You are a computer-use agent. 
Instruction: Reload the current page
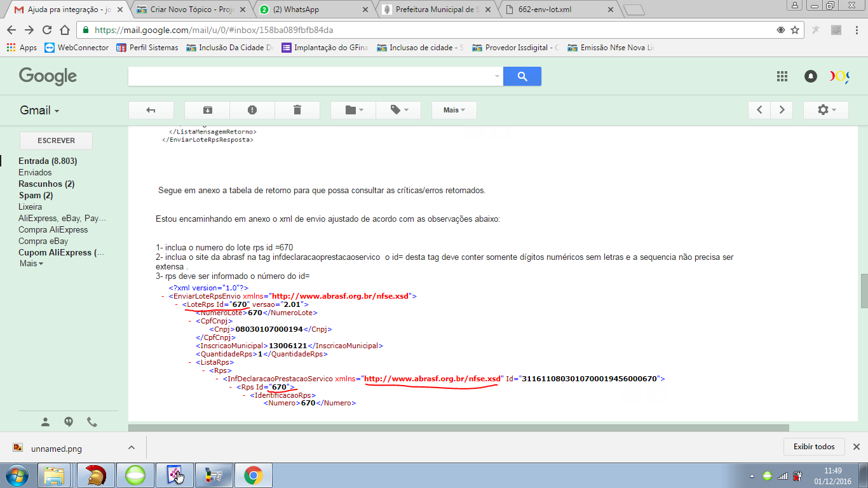point(47,30)
